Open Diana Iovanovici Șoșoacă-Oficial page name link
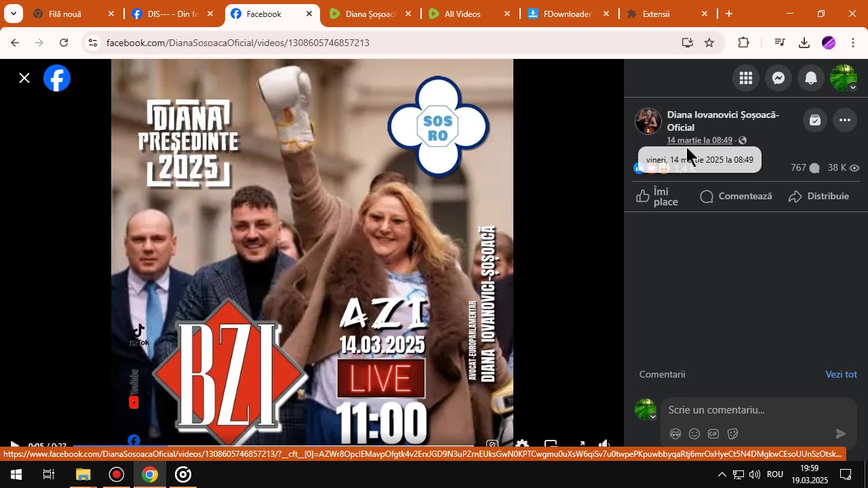This screenshot has width=868, height=488. pos(723,121)
